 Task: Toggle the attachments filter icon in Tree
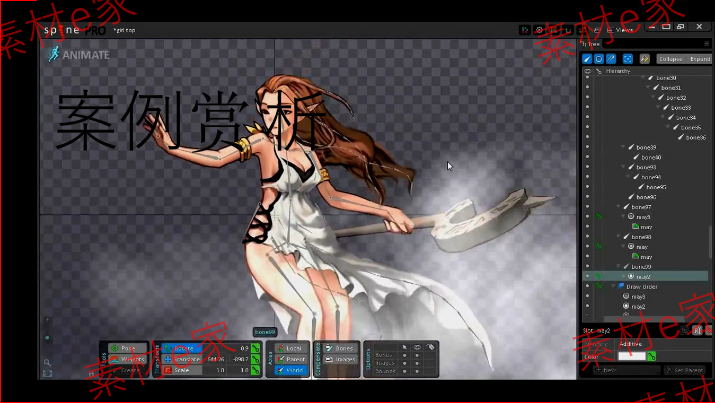(611, 59)
